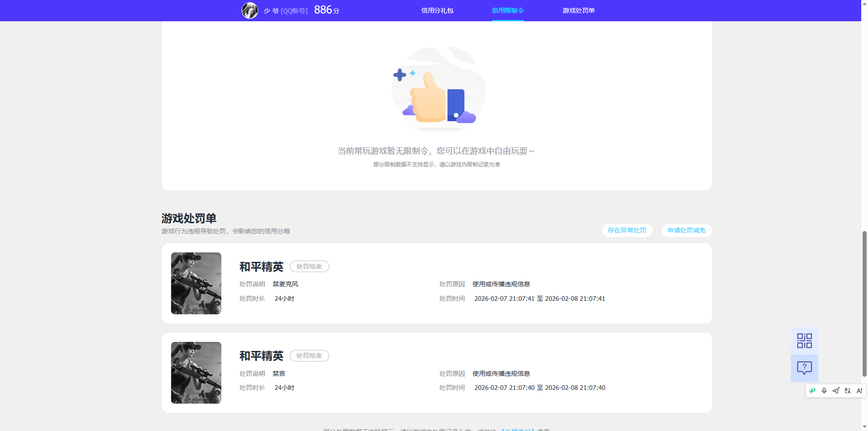Click 和平精英 title on 禁言 card
This screenshot has width=868, height=431.
coord(261,356)
